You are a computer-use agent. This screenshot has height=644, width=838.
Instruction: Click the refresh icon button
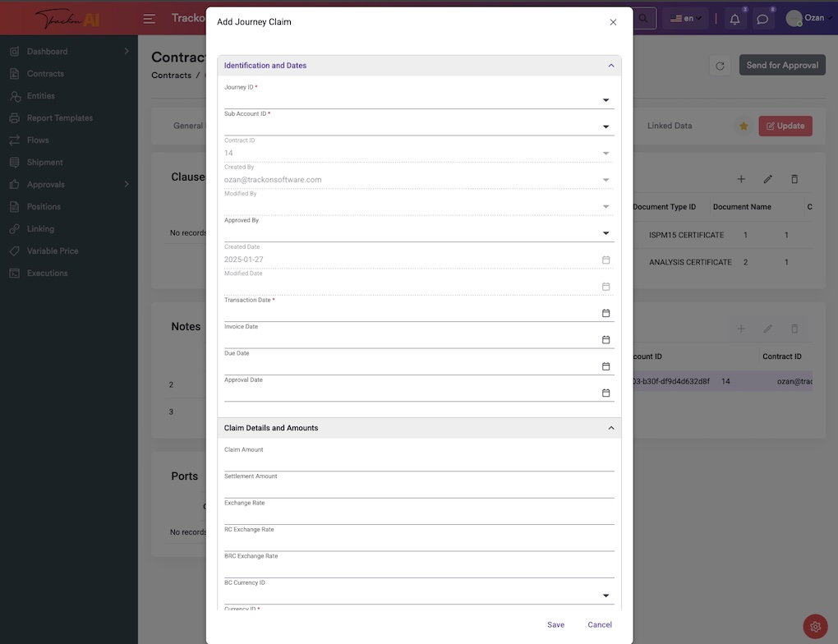(720, 66)
